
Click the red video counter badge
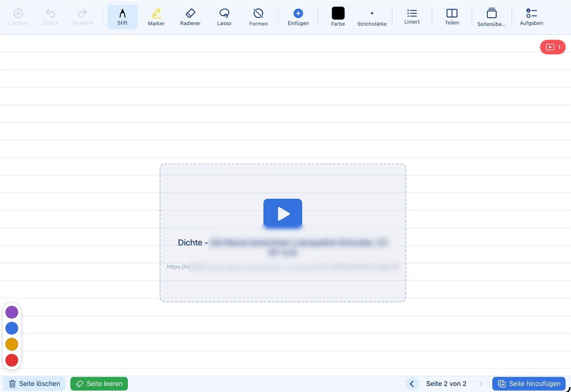[x=553, y=47]
